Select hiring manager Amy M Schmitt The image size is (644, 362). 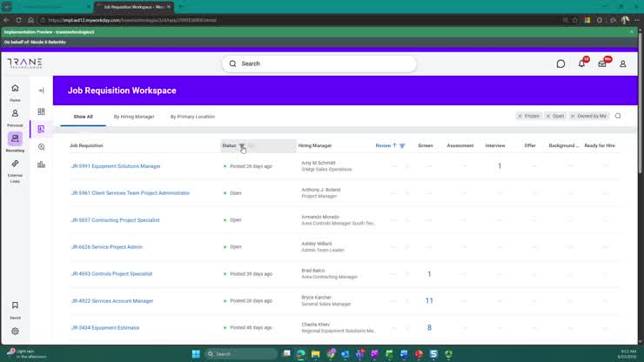pos(319,163)
